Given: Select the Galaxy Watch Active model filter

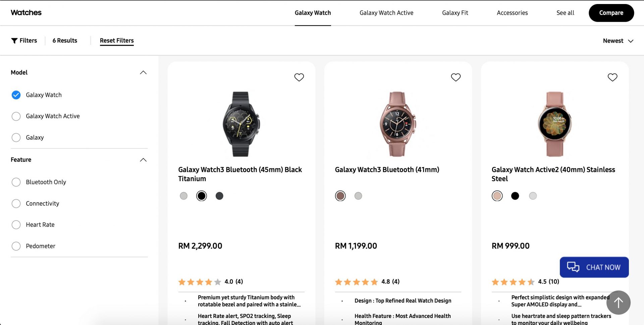Looking at the screenshot, I should (16, 116).
